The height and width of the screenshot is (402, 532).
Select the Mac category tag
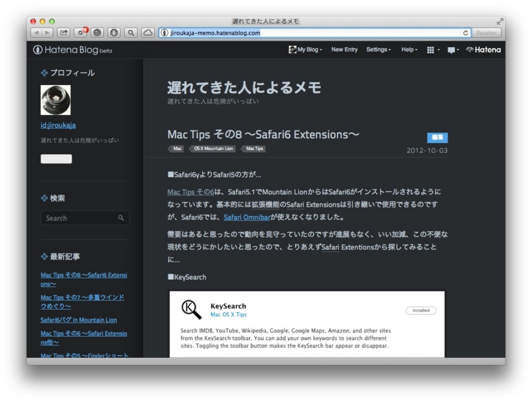(176, 148)
